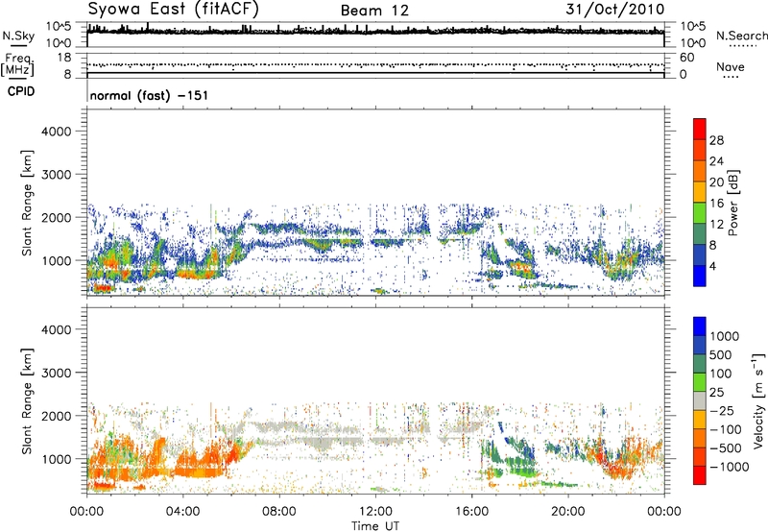Click the '2000' tick of the power panel
The image size is (768, 532).
[x=57, y=217]
